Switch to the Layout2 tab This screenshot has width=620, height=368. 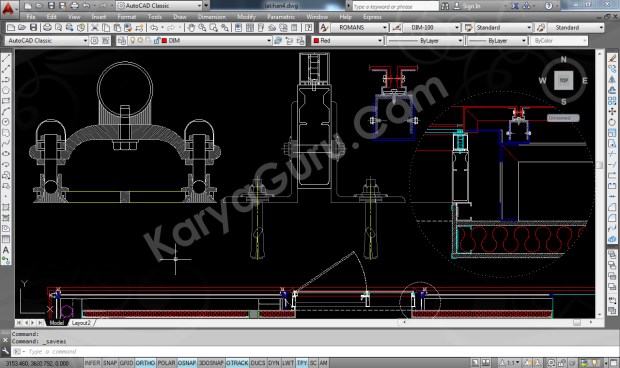point(81,323)
